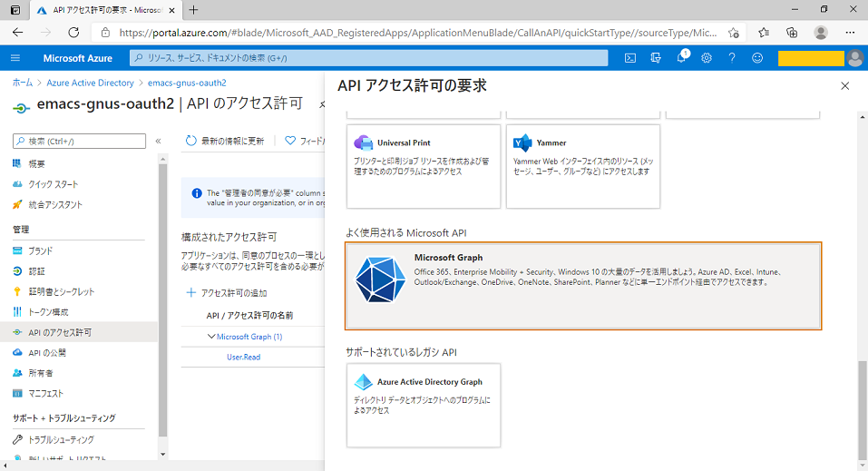Click the rocket icon beside 統合アシスタント
This screenshot has width=868, height=471.
click(x=17, y=204)
